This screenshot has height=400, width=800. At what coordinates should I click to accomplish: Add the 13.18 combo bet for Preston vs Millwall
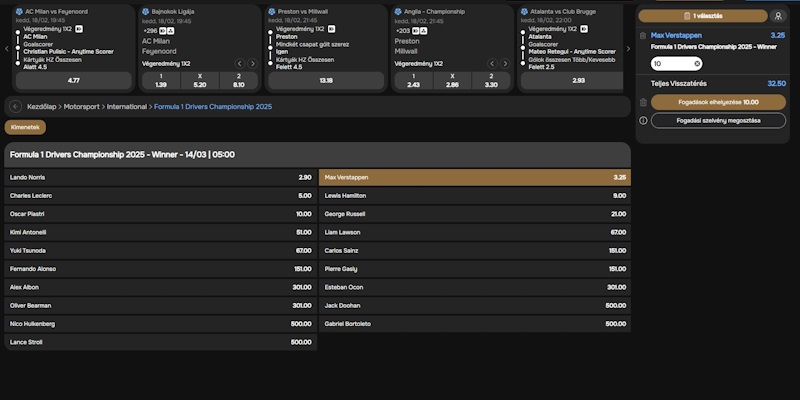[x=326, y=81]
